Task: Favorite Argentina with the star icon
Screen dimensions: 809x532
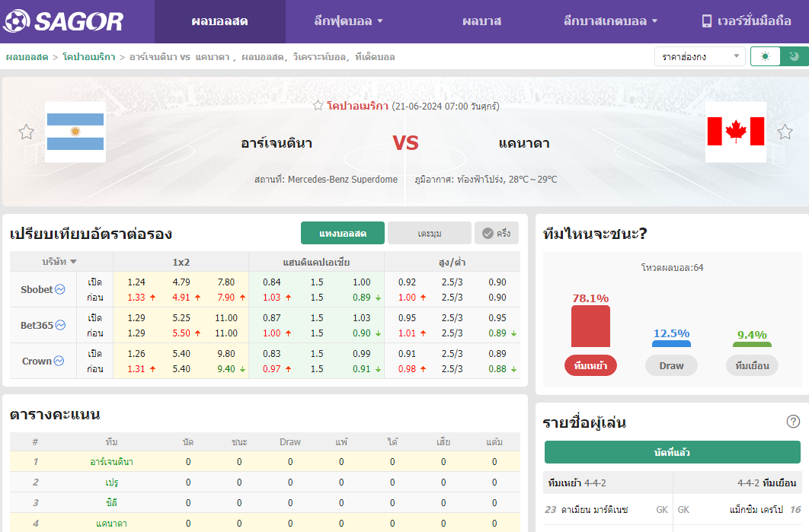Action: click(27, 132)
